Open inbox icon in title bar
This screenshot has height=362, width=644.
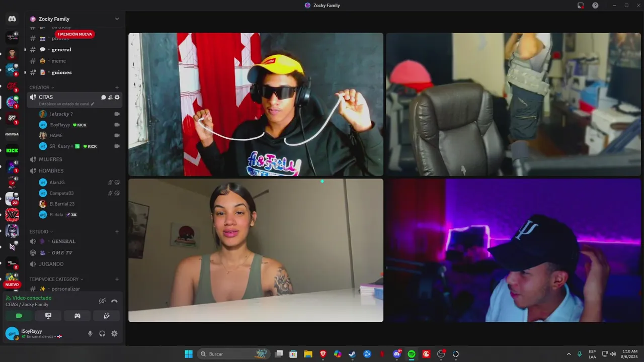pos(581,6)
